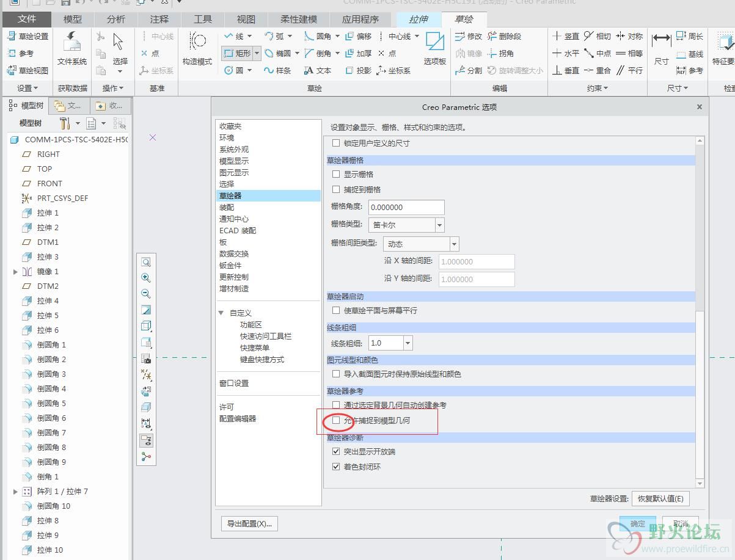Open the 矩形 tool dropdown arrow
The image size is (735, 560).
tap(257, 53)
